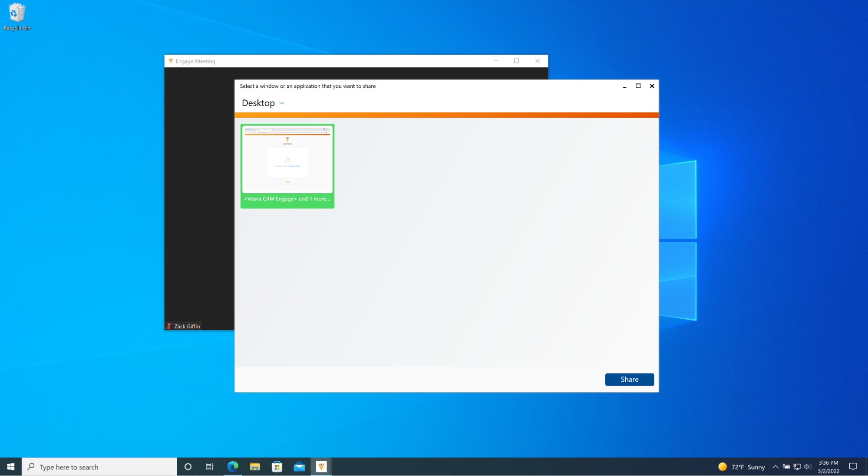Screen dimensions: 868x476
Task: Open the Mail app from the taskbar
Action: (299, 467)
